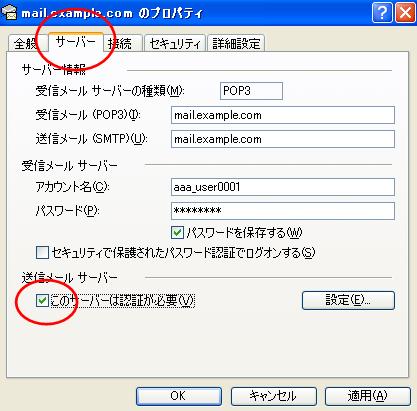Toggle パスワードを保存する checkbox
Viewport: 417px width, 411px height.
point(177,233)
